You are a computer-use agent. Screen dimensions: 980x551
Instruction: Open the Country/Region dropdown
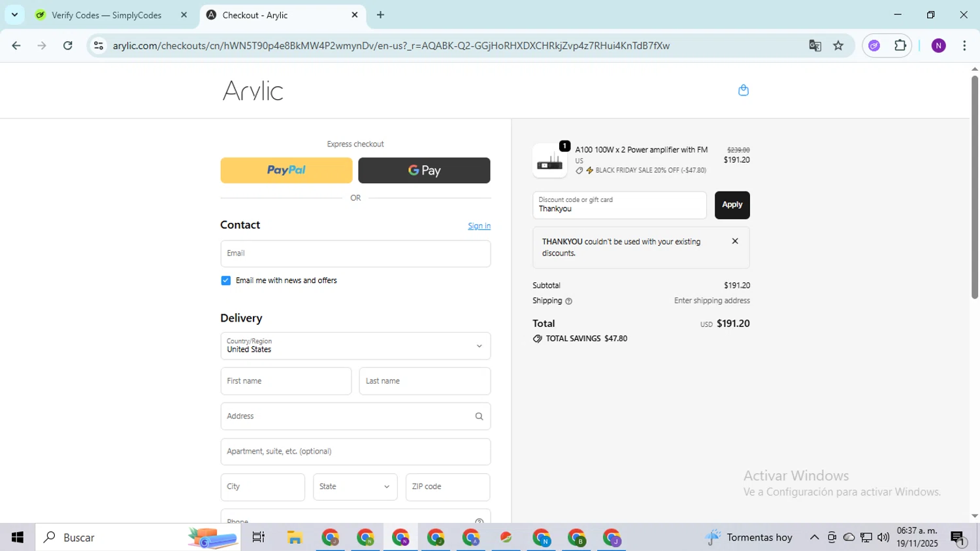tap(355, 346)
